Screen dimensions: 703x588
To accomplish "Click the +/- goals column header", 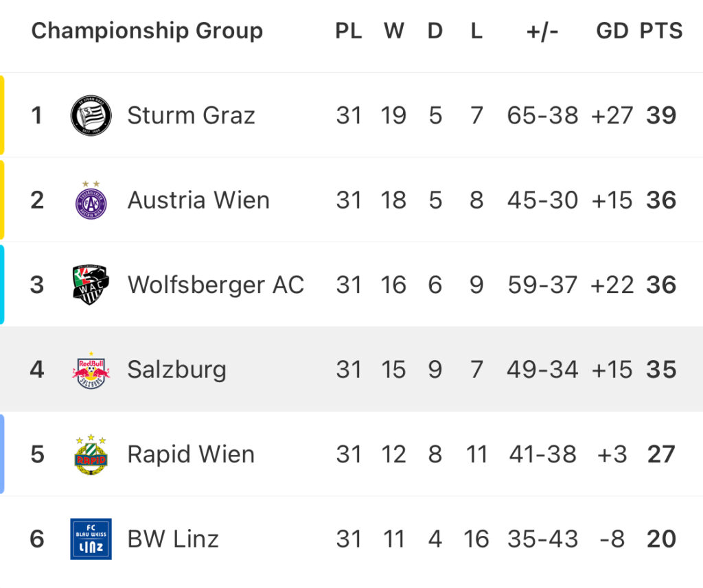I will (542, 32).
